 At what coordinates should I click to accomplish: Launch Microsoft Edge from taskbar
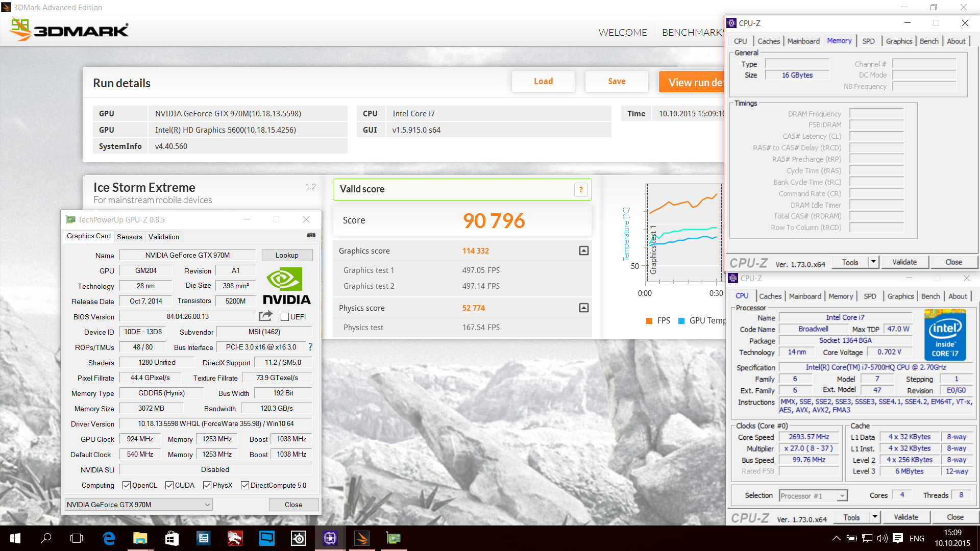click(x=109, y=538)
